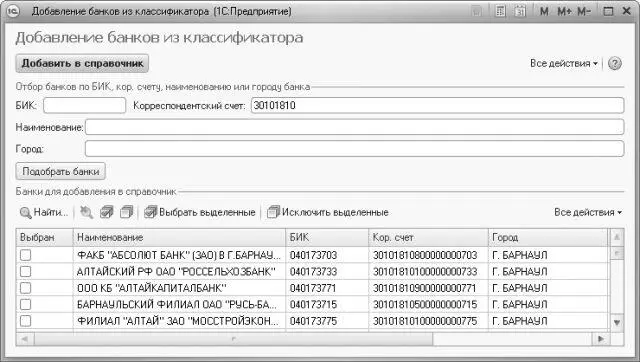Open the table's Все действия dropdown
This screenshot has height=362, width=640.
click(588, 212)
